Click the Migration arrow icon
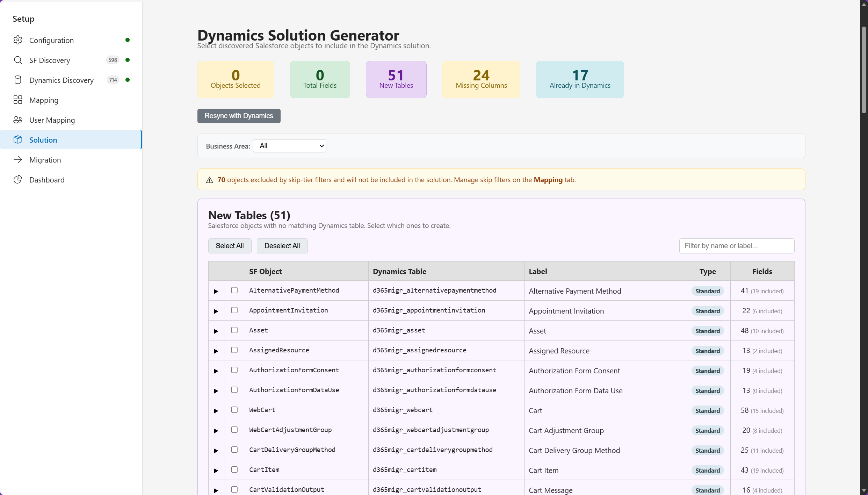This screenshot has height=495, width=868. (x=18, y=160)
